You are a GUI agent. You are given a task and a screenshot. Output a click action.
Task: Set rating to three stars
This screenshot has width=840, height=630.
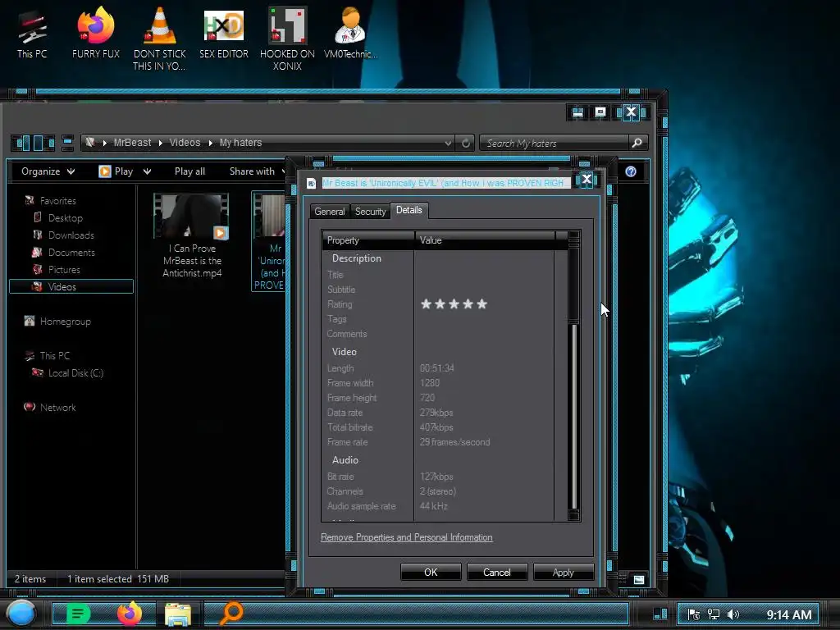click(454, 304)
